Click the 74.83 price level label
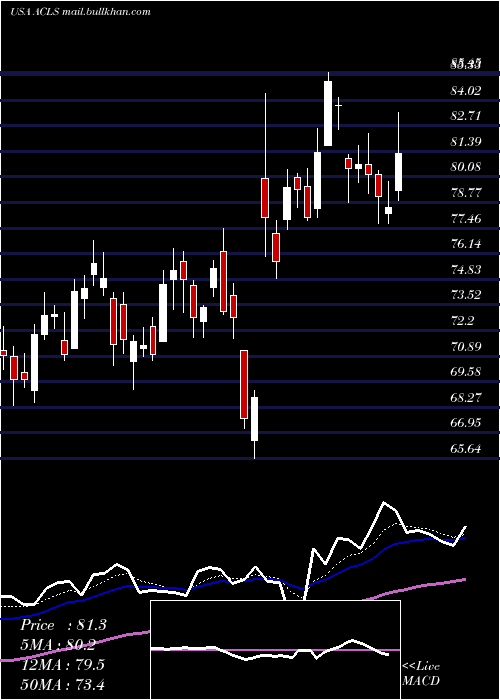The image size is (500, 700). click(x=466, y=270)
